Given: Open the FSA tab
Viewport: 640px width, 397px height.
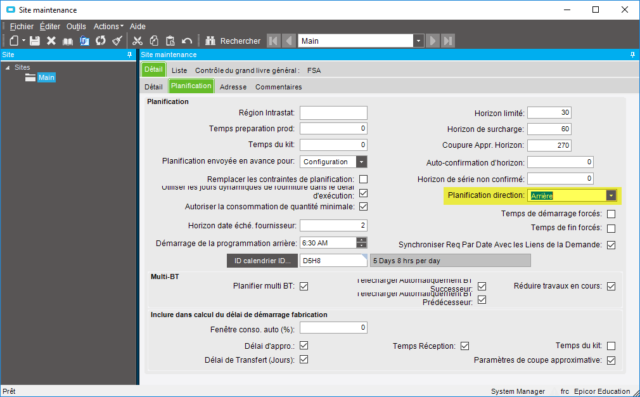Looking at the screenshot, I should [x=314, y=71].
